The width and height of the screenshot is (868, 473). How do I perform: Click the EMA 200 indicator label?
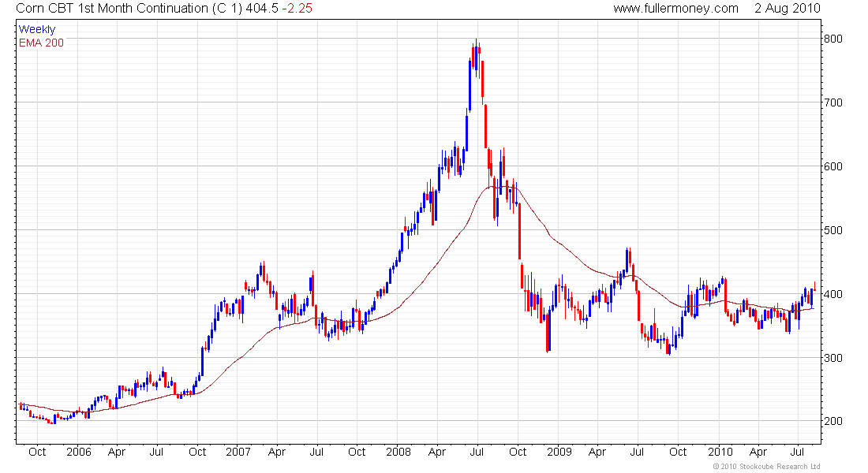41,43
